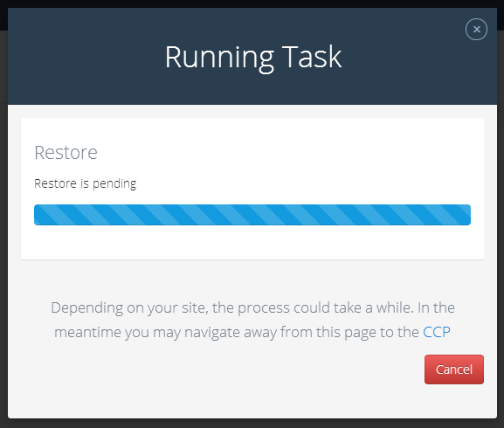
Task: Click the word 'Running' in the header
Action: click(219, 58)
